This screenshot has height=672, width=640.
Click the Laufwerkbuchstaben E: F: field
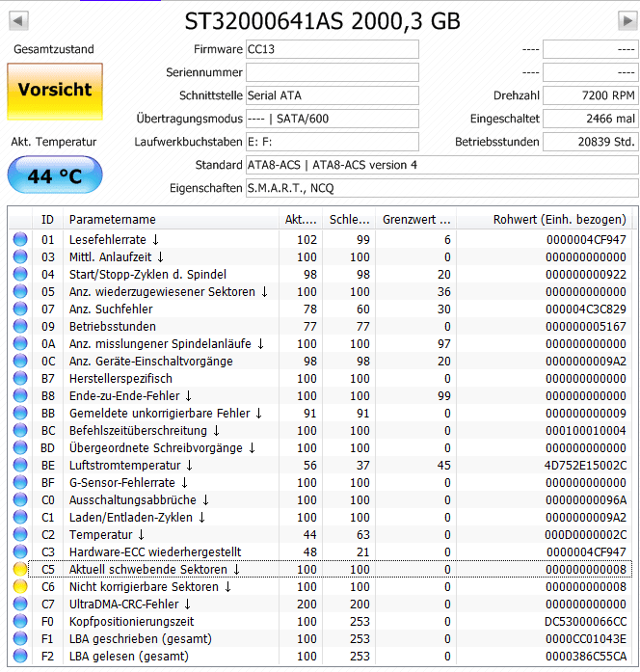(x=332, y=142)
